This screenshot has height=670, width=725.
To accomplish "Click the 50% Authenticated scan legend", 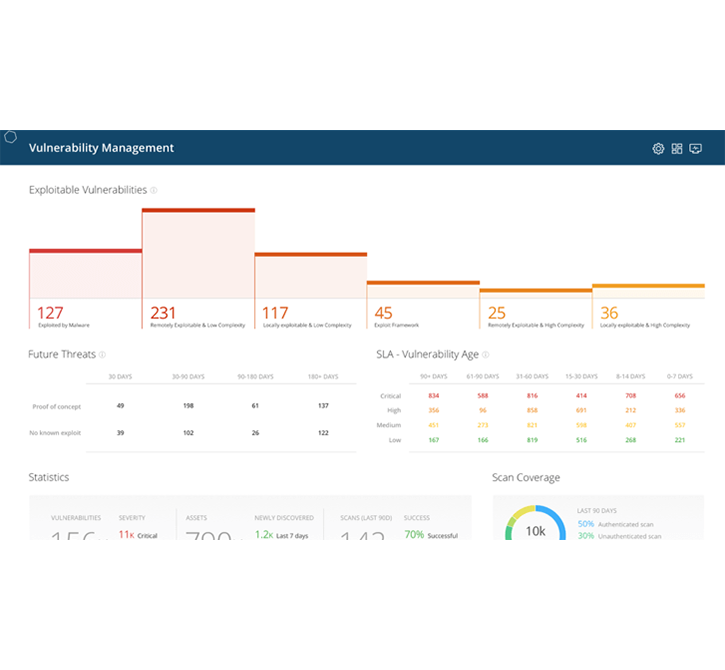I will pos(615,524).
